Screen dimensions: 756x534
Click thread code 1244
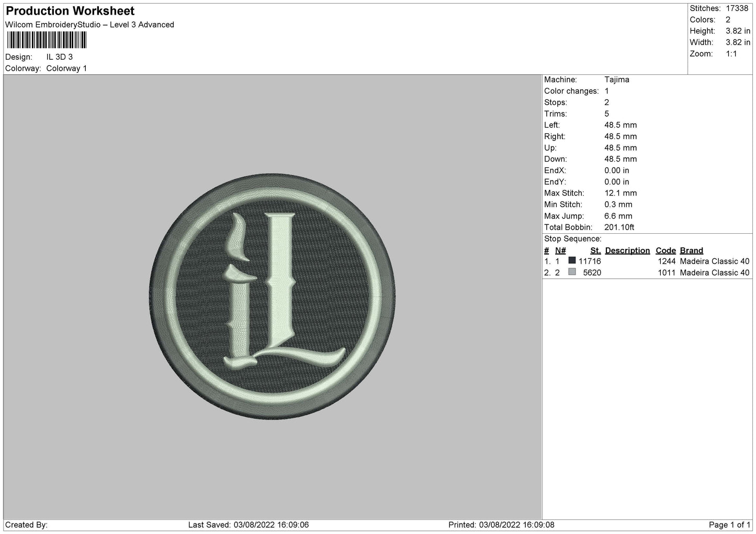tap(667, 262)
